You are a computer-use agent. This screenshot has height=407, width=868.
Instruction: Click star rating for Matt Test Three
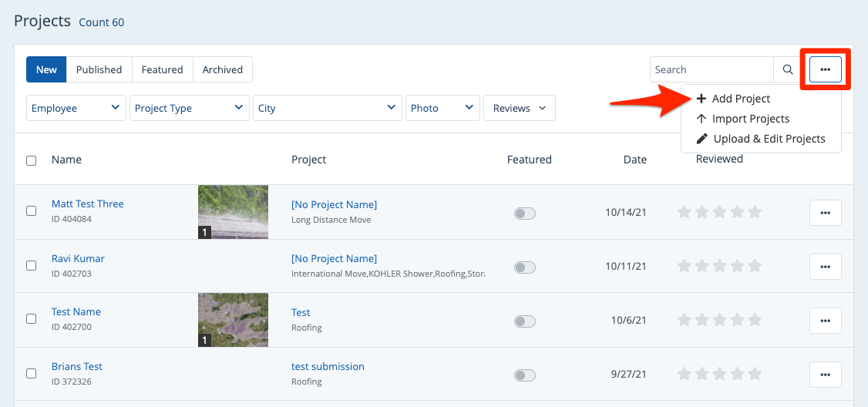click(x=718, y=212)
